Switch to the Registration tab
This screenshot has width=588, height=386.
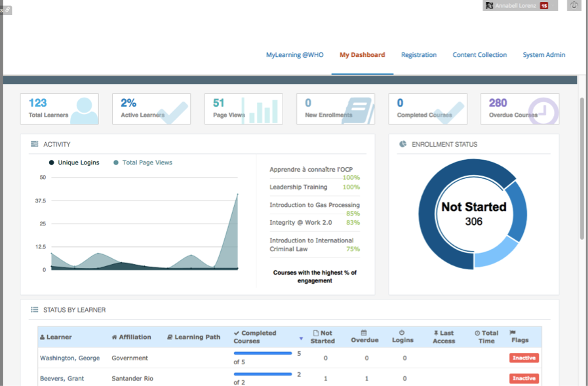pos(419,55)
